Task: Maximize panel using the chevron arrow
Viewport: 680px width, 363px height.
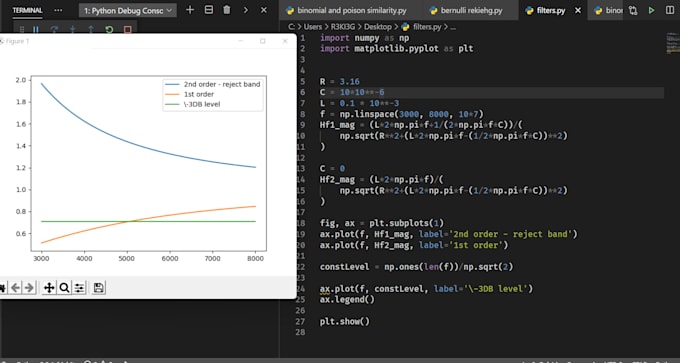Action: pyautogui.click(x=245, y=10)
